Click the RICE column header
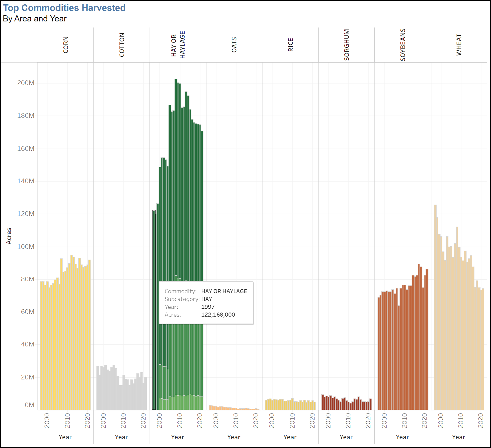This screenshot has height=448, width=491. [290, 45]
